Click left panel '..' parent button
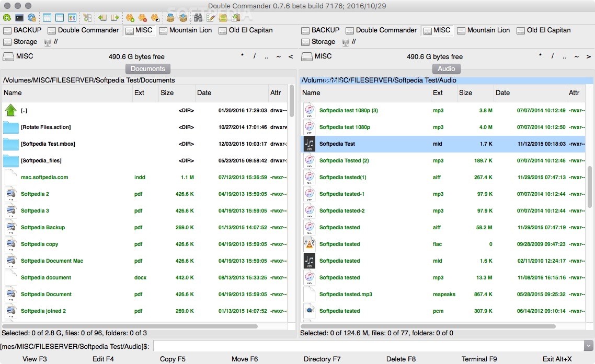The height and width of the screenshot is (364, 595). pos(266,56)
